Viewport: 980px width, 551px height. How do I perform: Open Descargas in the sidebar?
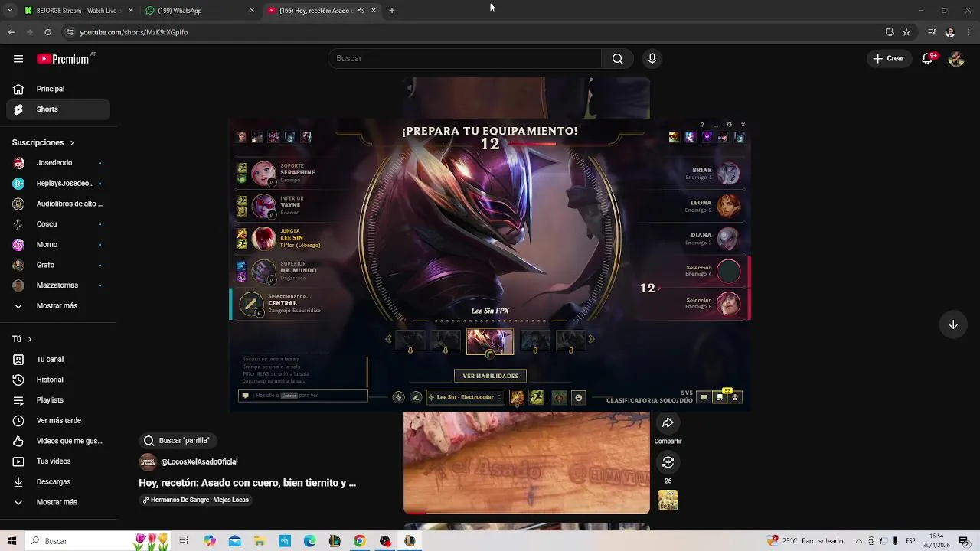58,481
